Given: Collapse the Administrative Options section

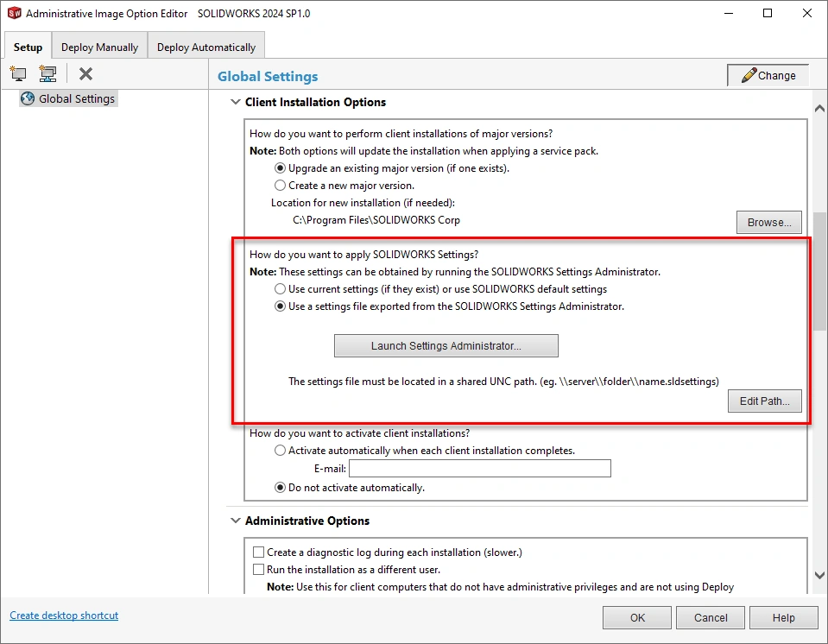Looking at the screenshot, I should [235, 521].
